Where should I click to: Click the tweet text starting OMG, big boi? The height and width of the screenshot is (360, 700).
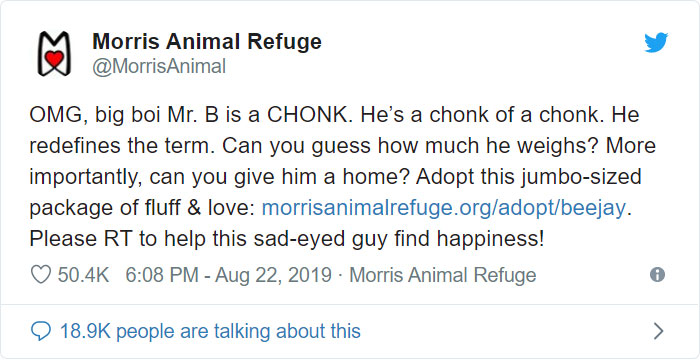(x=342, y=177)
